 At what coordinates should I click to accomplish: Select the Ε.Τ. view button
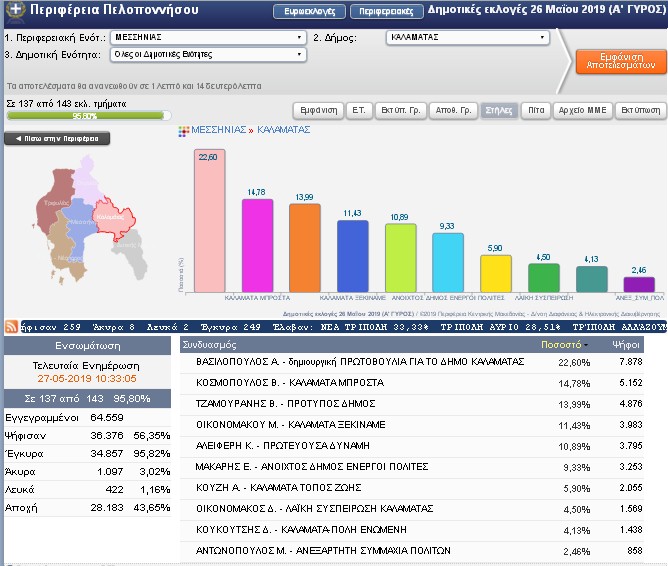[x=359, y=111]
